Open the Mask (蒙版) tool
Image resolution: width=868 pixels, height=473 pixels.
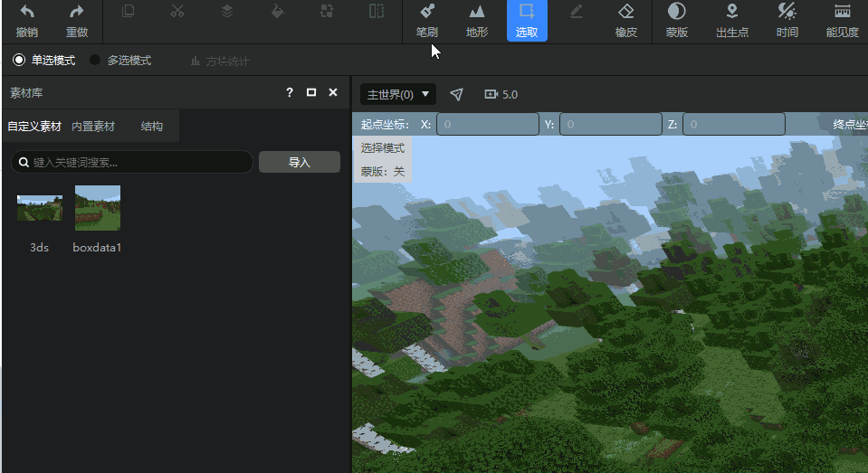click(x=676, y=13)
